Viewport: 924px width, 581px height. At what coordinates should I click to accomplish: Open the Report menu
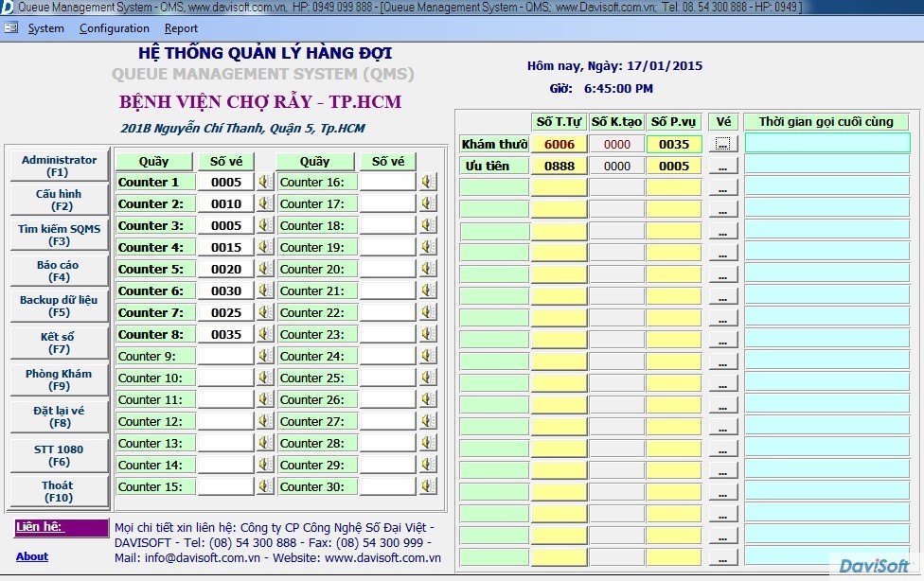point(181,28)
